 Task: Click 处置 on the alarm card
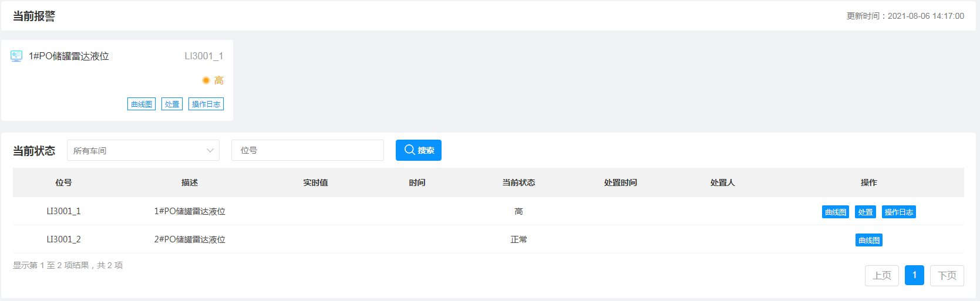pos(172,104)
